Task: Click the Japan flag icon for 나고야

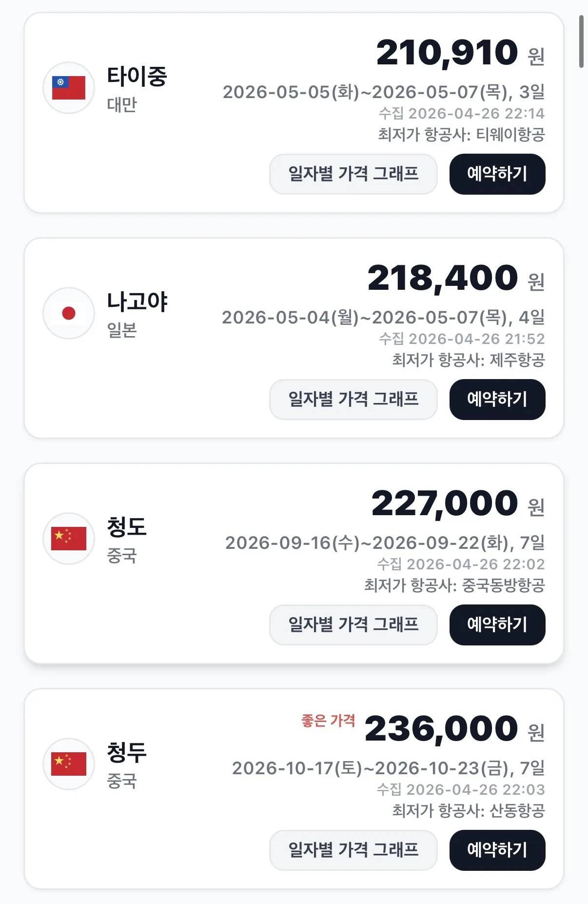Action: tap(69, 313)
